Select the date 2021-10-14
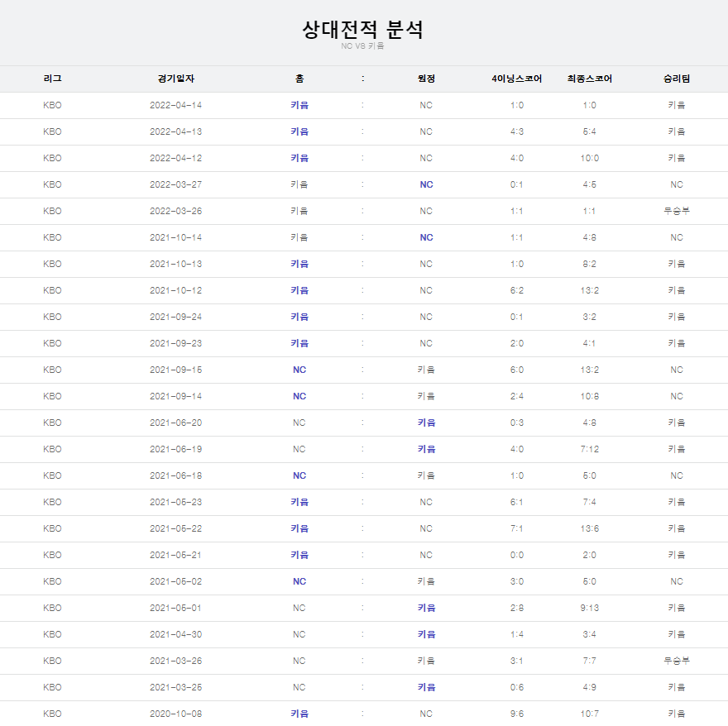This screenshot has height=726, width=728. pyautogui.click(x=176, y=237)
